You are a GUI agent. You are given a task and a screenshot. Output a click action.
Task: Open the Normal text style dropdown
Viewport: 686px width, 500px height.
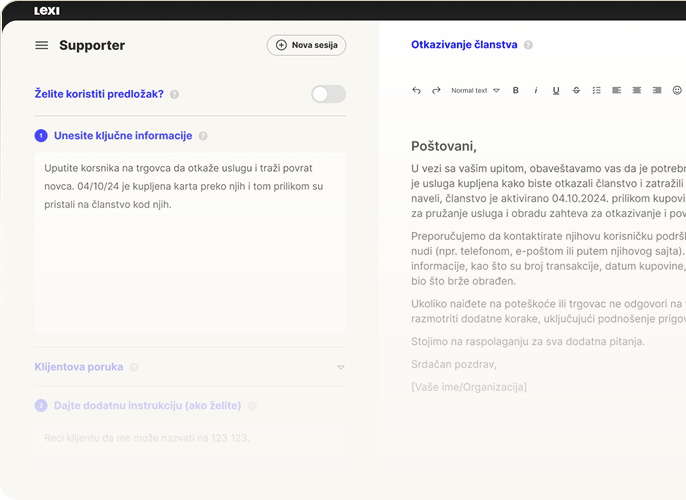[x=474, y=90]
